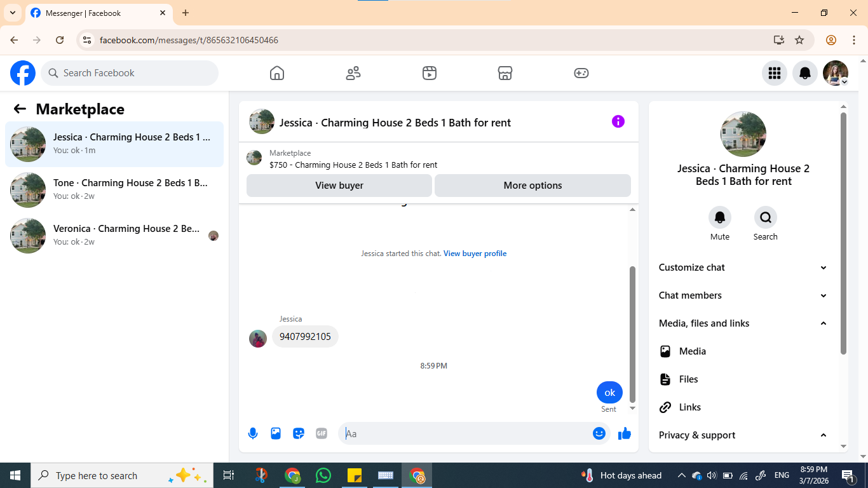
Task: Open Marketplace storefront icon in navigation
Action: point(505,73)
